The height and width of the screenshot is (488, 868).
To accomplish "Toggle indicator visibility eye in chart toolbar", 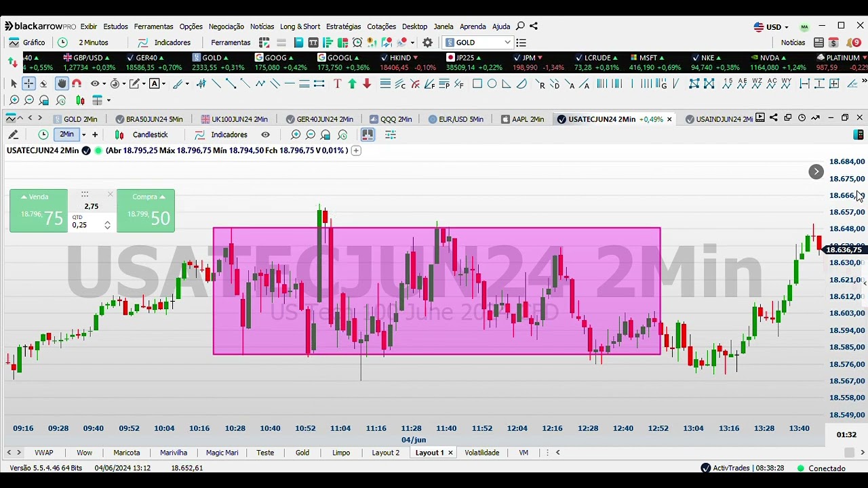I will pyautogui.click(x=265, y=134).
